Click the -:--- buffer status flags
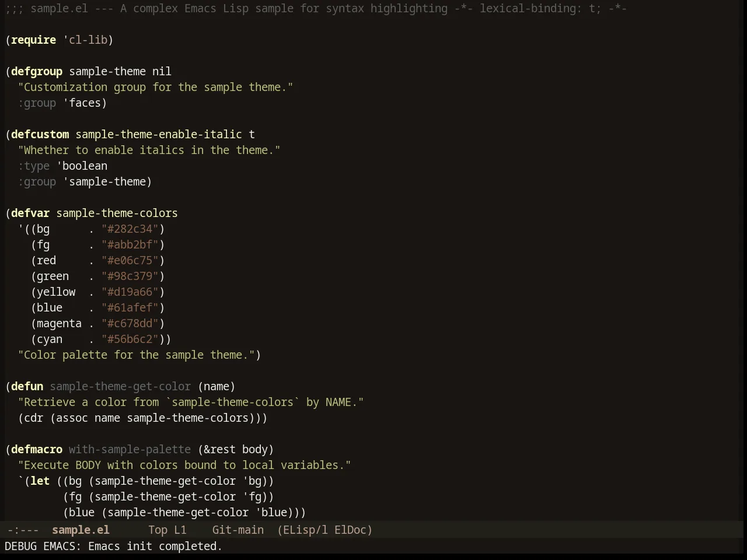This screenshot has width=747, height=560. tap(23, 530)
